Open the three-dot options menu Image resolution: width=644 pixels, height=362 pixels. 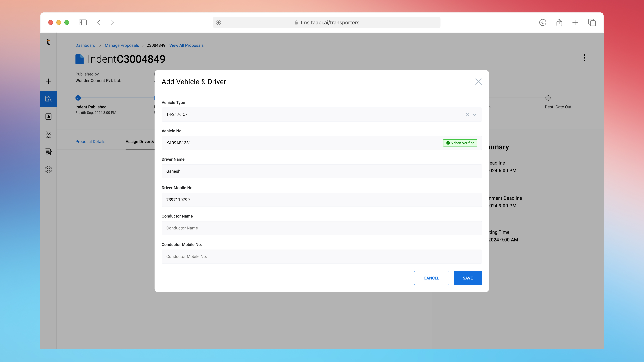click(x=584, y=58)
